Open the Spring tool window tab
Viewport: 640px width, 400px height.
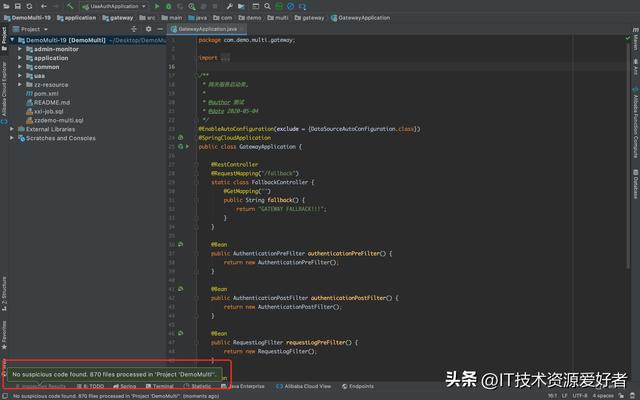point(124,386)
